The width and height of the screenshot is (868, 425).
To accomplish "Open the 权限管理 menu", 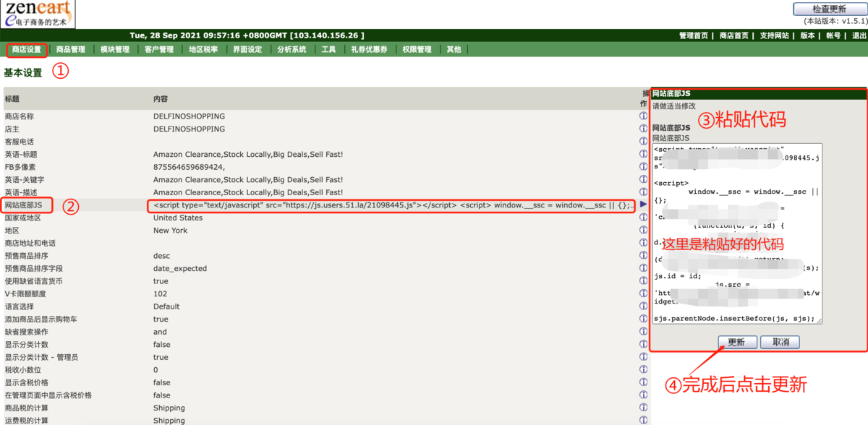I will 417,50.
